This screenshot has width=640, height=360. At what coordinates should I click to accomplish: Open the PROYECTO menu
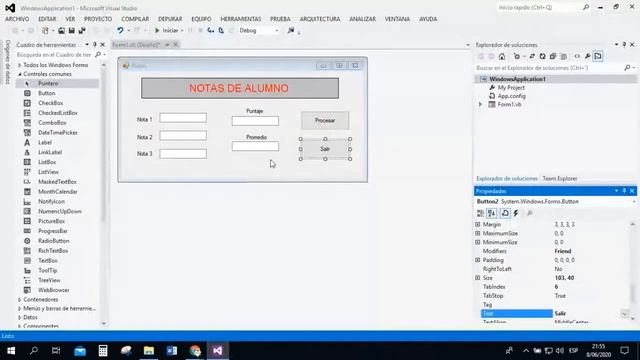pos(98,19)
